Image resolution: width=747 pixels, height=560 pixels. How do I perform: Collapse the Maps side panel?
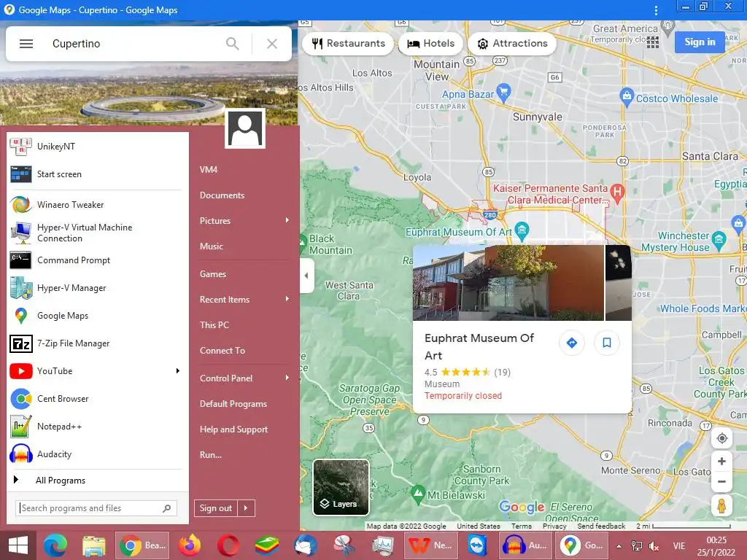click(x=306, y=276)
